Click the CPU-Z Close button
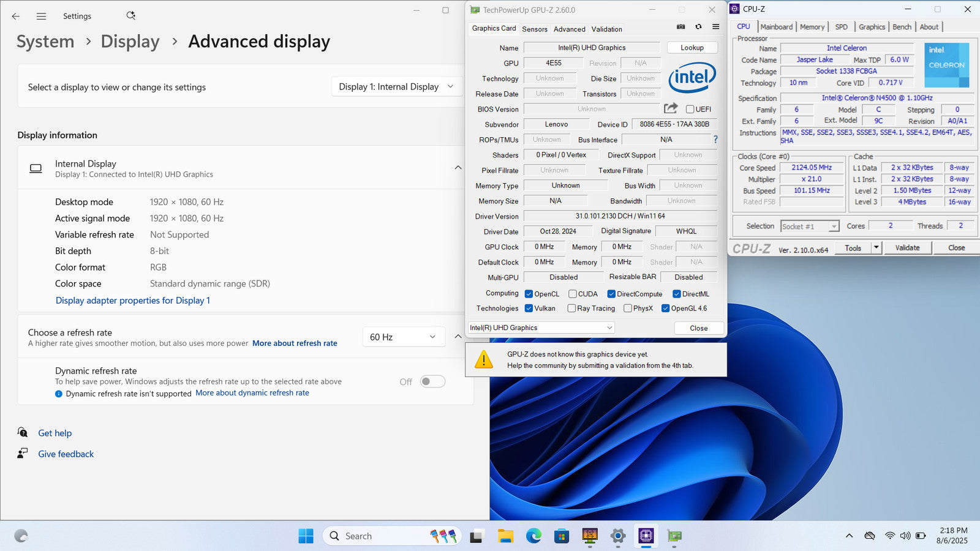 (x=957, y=247)
